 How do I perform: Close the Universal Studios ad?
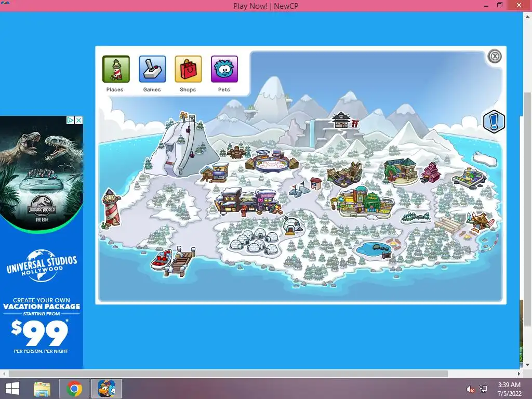coord(79,121)
